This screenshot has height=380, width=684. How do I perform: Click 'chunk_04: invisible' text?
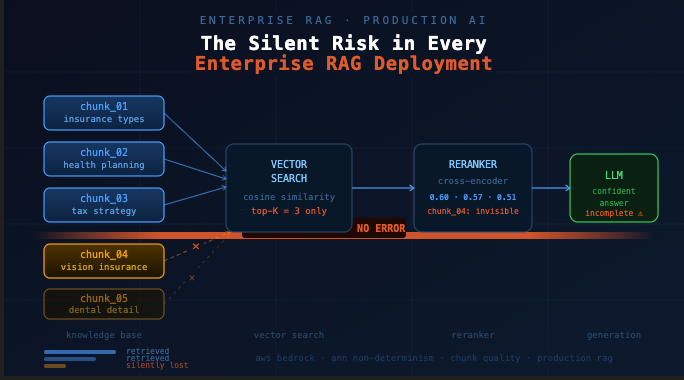coord(473,211)
